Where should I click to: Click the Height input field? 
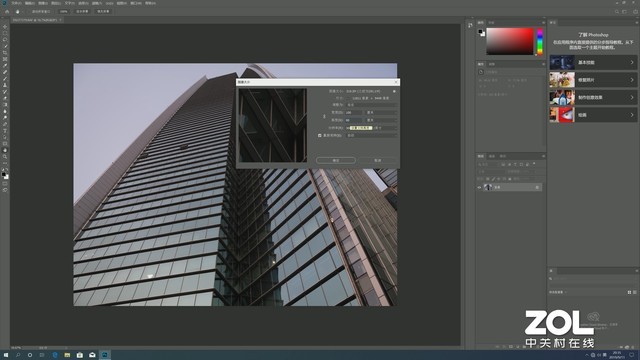tap(354, 120)
